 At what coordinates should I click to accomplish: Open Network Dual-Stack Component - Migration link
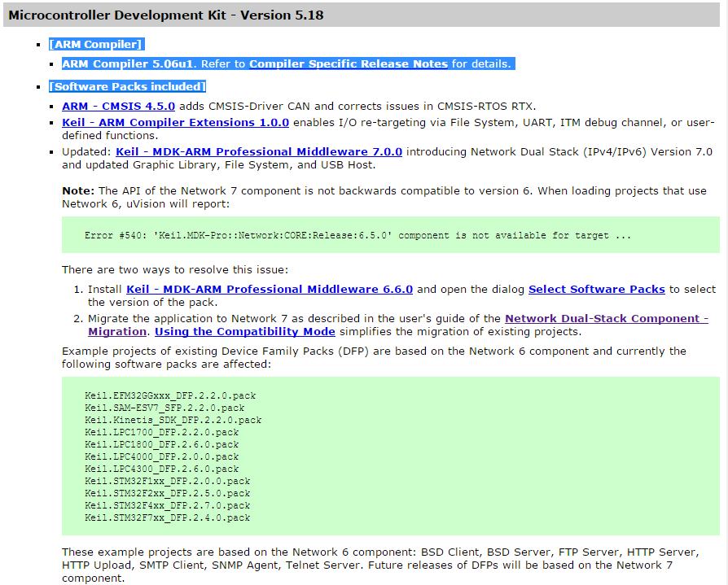point(607,318)
